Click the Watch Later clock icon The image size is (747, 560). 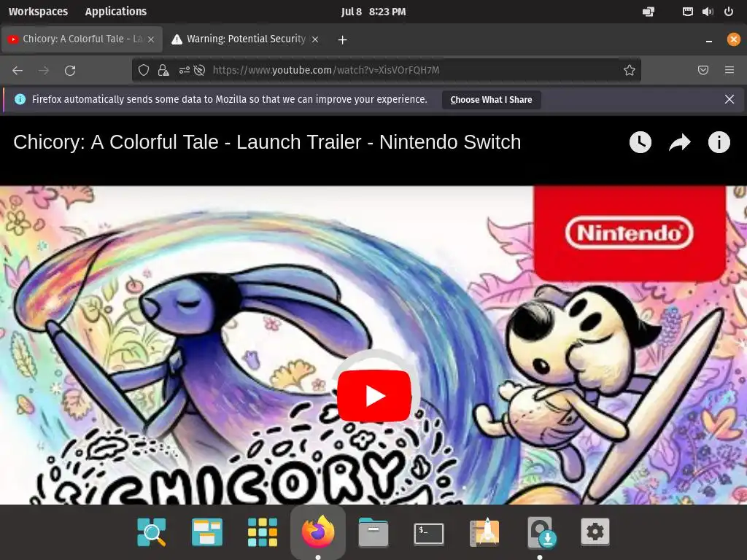(x=640, y=142)
